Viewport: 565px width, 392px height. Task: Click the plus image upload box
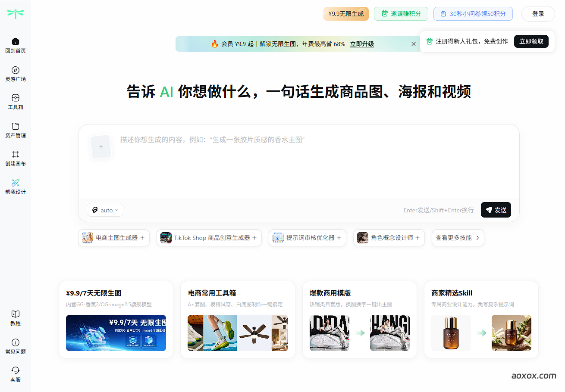click(x=101, y=147)
